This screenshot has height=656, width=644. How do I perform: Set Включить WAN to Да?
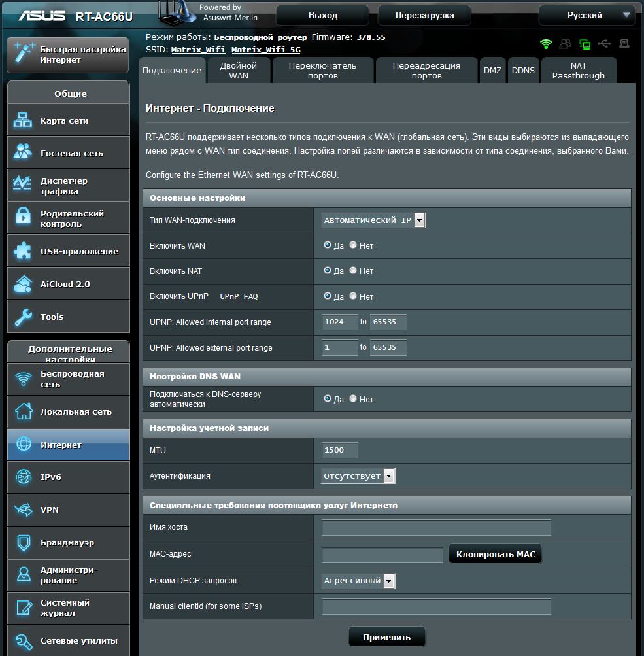[328, 245]
